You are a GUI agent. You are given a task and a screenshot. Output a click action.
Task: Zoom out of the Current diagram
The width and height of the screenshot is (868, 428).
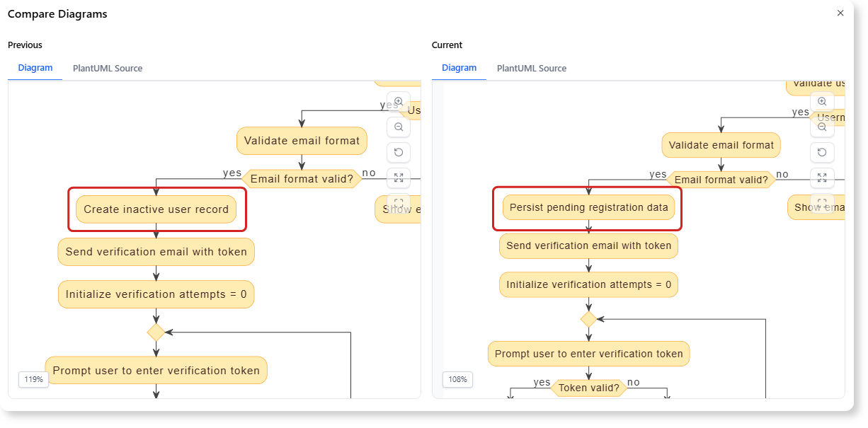click(x=822, y=127)
